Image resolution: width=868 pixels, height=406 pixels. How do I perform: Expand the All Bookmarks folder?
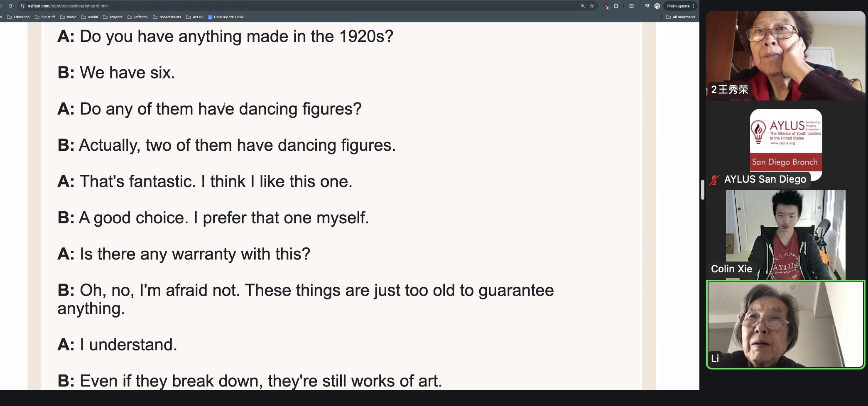pyautogui.click(x=681, y=17)
